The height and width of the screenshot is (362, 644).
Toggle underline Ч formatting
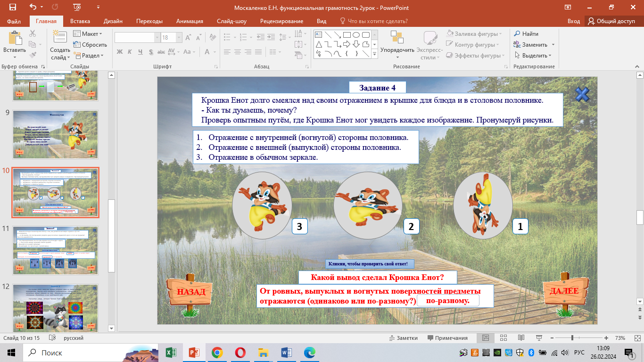pos(141,52)
